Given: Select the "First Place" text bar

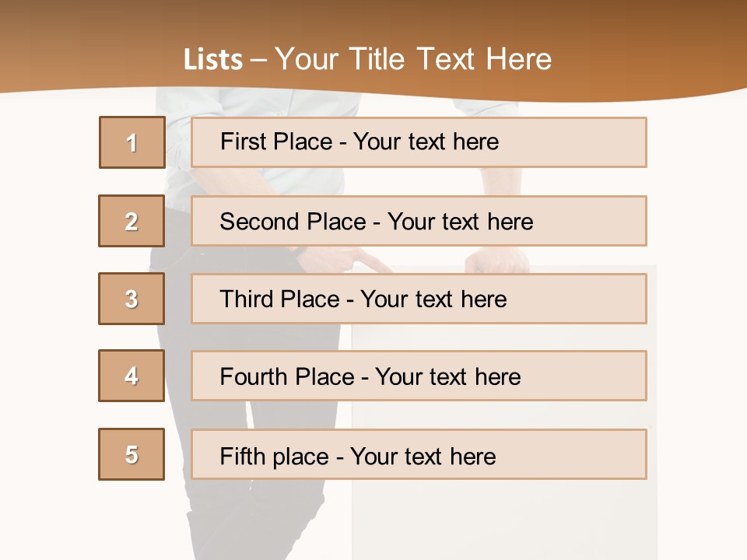Looking at the screenshot, I should tap(419, 142).
